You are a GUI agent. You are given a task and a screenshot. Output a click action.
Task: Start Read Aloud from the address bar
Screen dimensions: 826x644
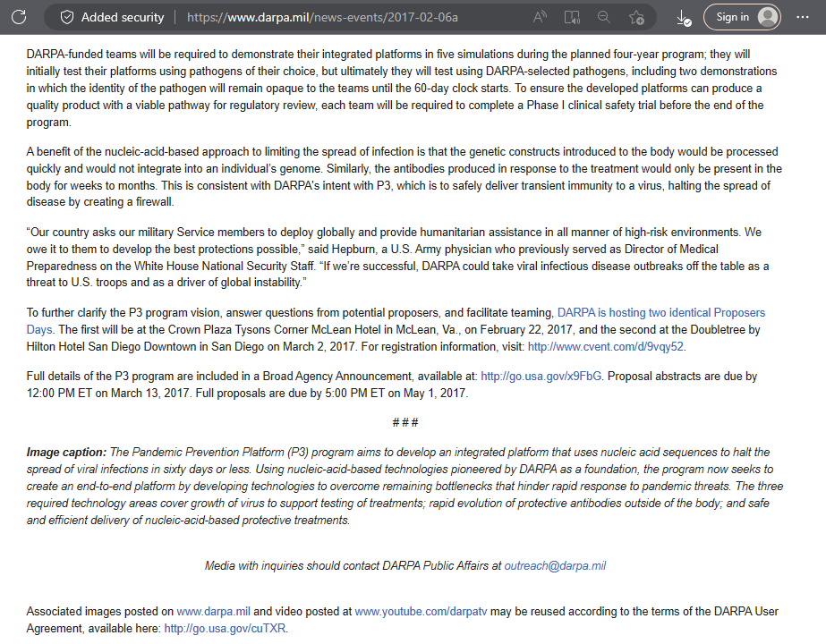540,17
